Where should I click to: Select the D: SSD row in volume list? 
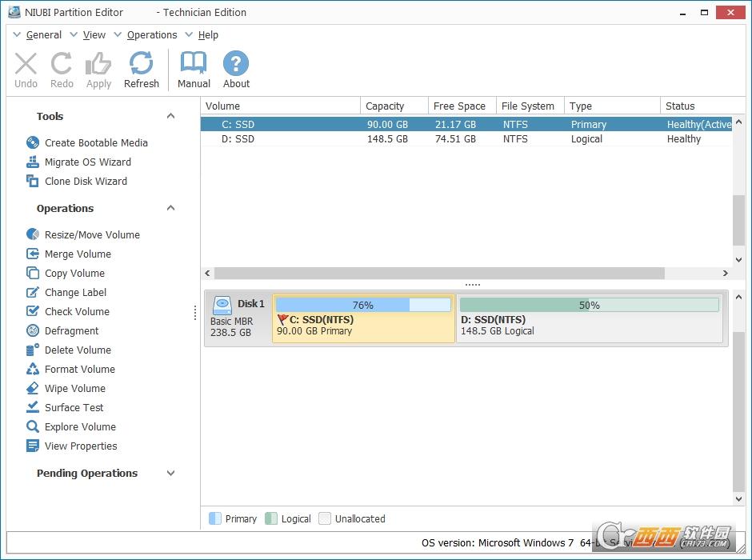[x=466, y=139]
